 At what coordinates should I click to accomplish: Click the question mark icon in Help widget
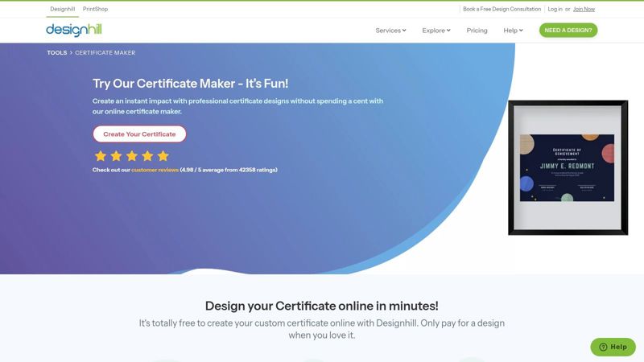(603, 347)
